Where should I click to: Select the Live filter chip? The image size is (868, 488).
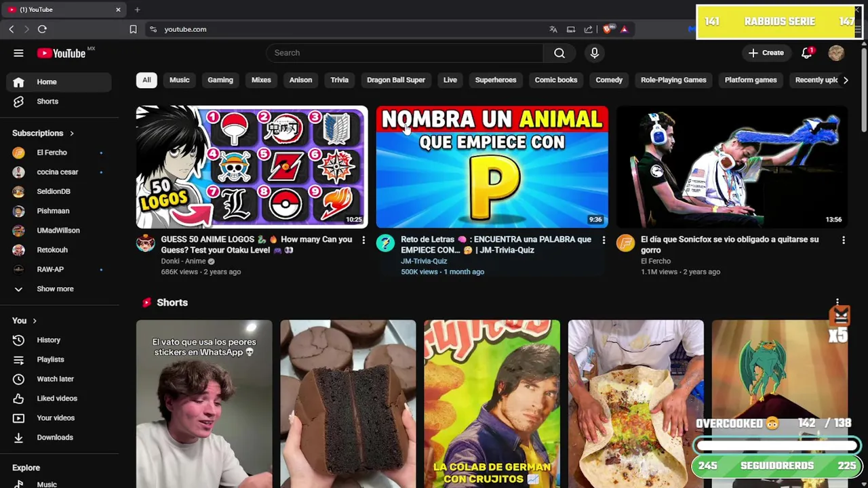click(450, 80)
